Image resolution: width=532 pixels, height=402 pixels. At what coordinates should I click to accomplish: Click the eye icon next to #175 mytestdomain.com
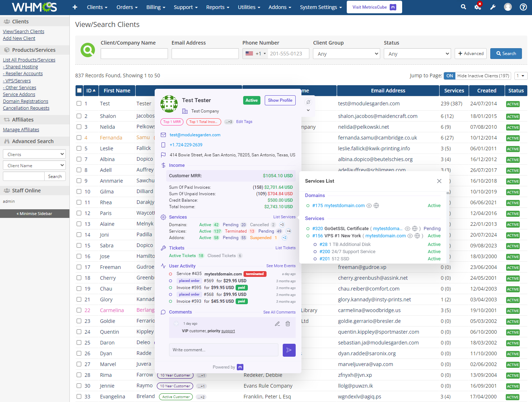coord(369,206)
